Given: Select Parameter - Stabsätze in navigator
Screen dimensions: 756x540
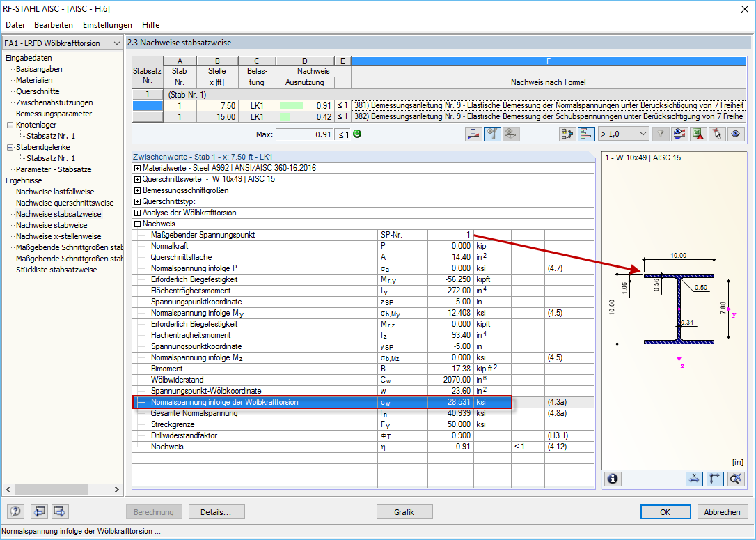Looking at the screenshot, I should [x=54, y=169].
